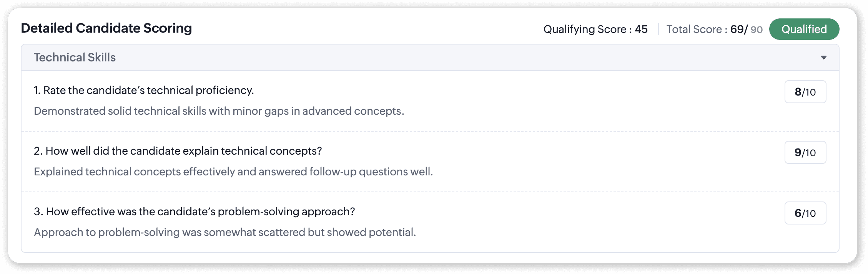Click the dashed divider below question 1
Image resolution: width=868 pixels, height=274 pixels.
430,131
